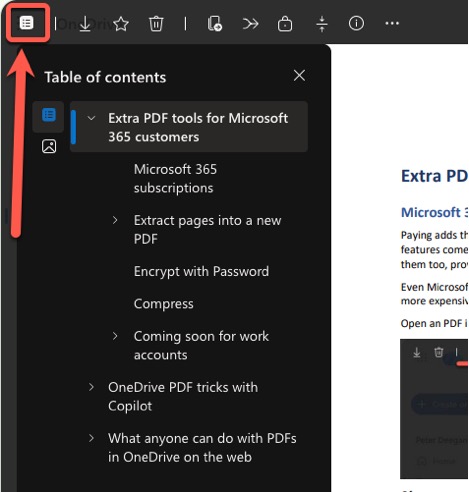Open What anyone can do with PDFs entry
This screenshot has width=469, height=492.
pos(202,447)
